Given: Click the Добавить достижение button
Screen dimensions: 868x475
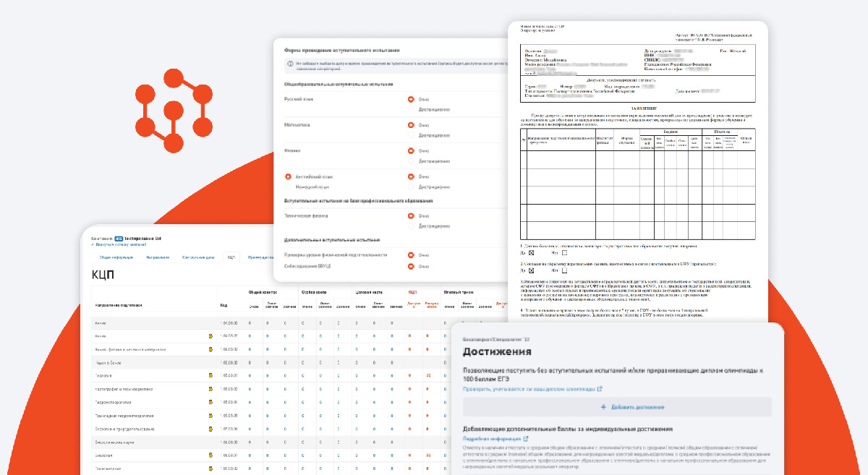Looking at the screenshot, I should point(617,407).
